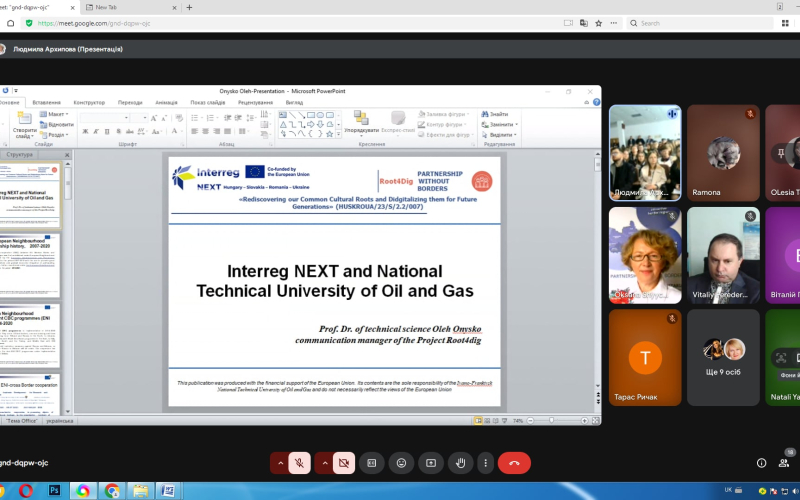The height and width of the screenshot is (500, 800).
Task: Click the meet.google.com address bar
Action: tap(291, 23)
